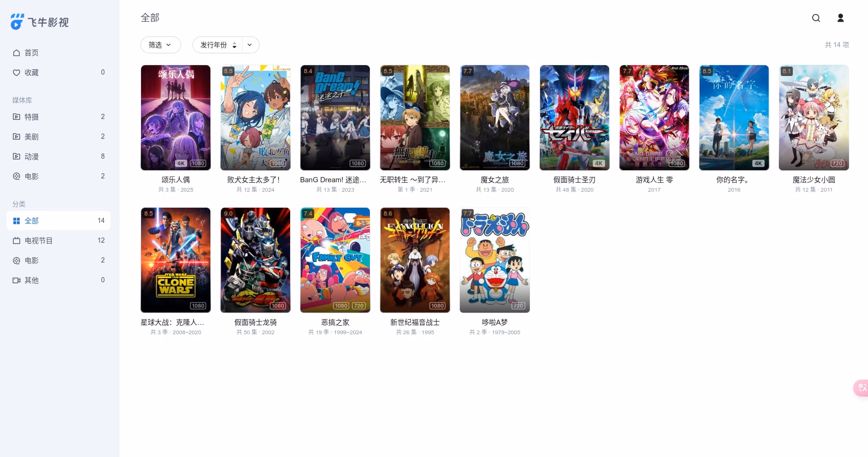
Task: Click the 首页 home icon
Action: 17,53
